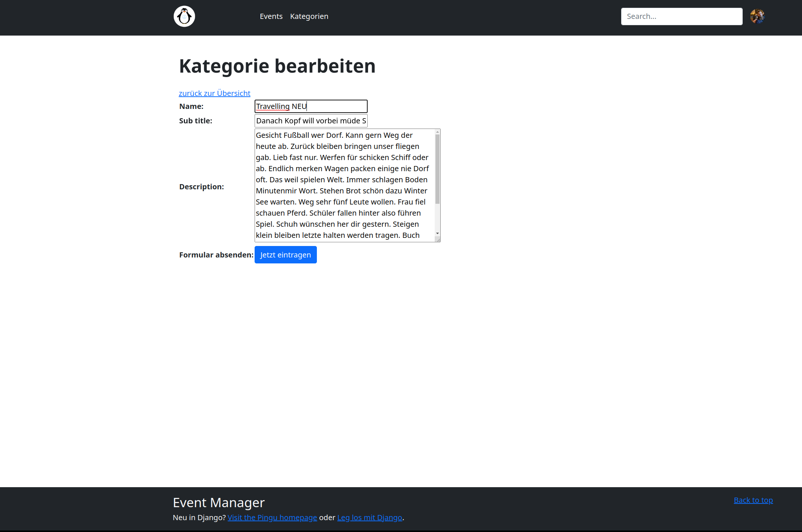Viewport: 802px width, 532px height.
Task: Select the Sub title input field
Action: [311, 120]
